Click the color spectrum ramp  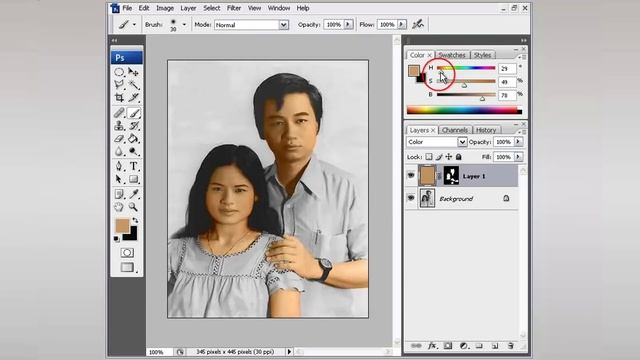coord(464,110)
